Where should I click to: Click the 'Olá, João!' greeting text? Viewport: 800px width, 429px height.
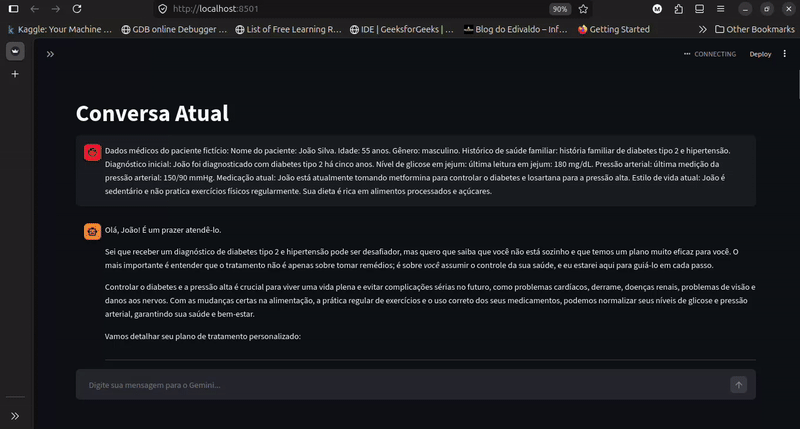point(163,230)
